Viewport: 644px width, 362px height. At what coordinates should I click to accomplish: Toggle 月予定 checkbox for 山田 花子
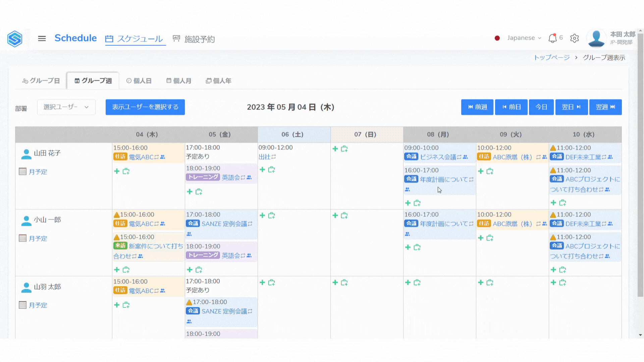click(22, 172)
